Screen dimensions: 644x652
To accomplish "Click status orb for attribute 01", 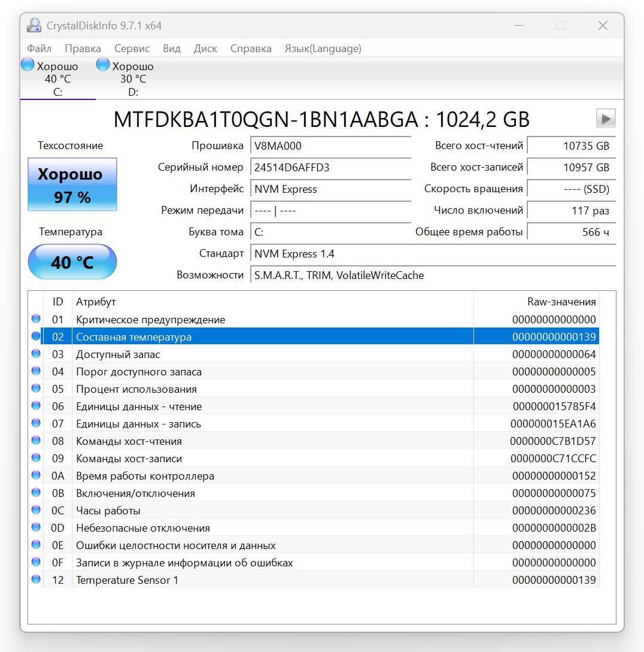I will click(36, 319).
